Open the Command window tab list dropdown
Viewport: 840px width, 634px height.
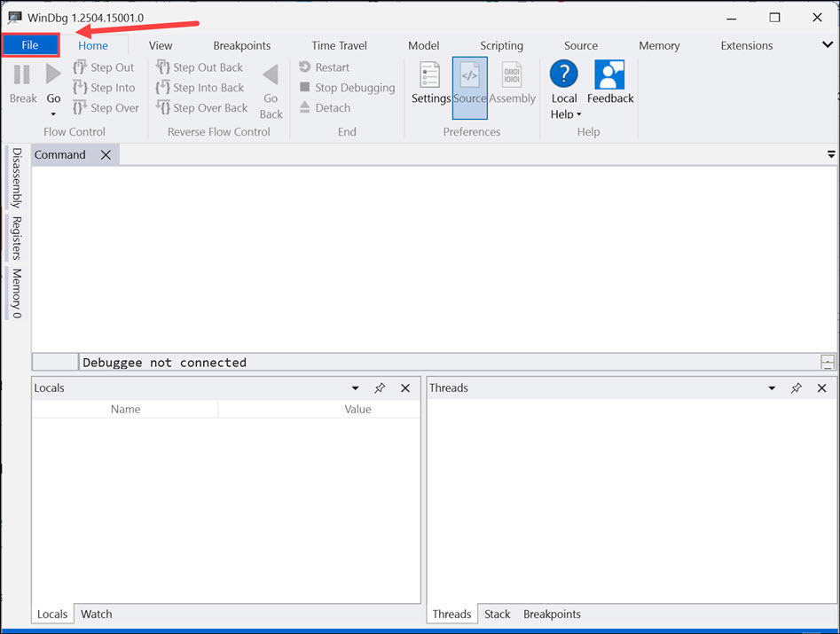pos(831,155)
